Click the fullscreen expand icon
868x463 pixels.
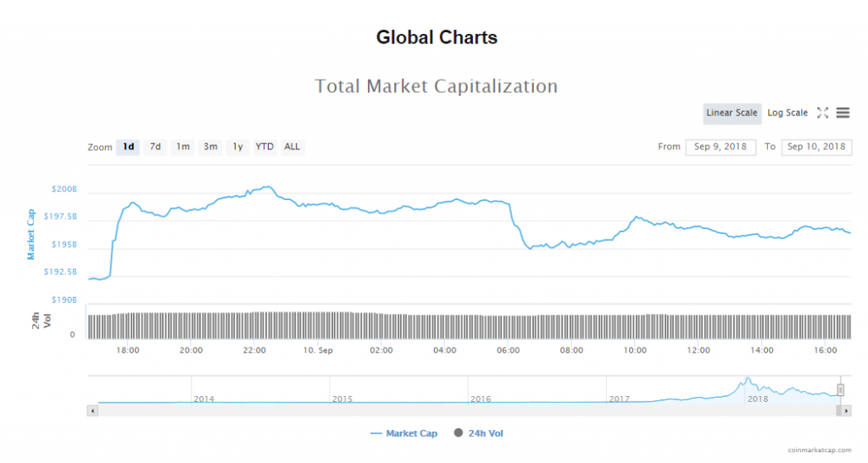(x=822, y=113)
